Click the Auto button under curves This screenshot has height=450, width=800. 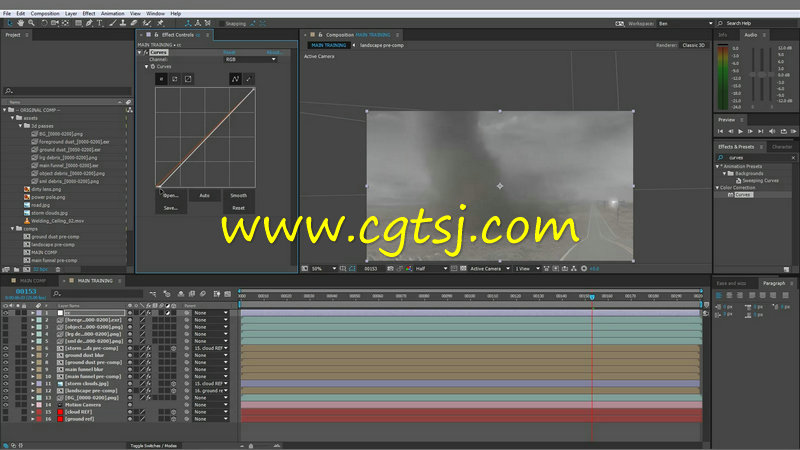click(205, 195)
